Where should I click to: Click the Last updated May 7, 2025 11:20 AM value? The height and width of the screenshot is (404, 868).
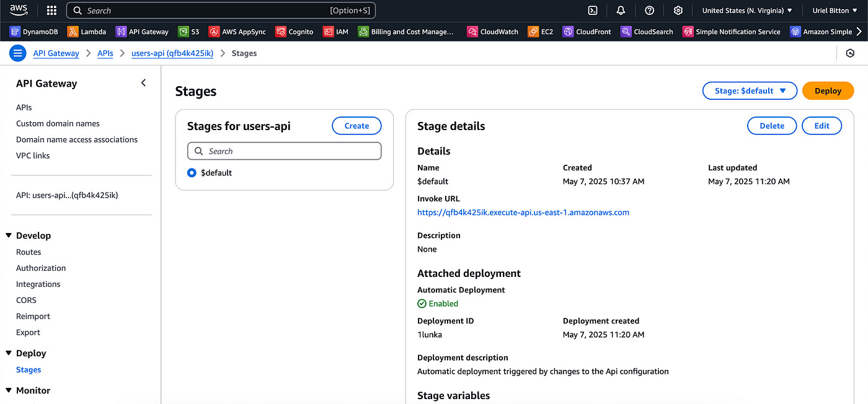tap(749, 182)
